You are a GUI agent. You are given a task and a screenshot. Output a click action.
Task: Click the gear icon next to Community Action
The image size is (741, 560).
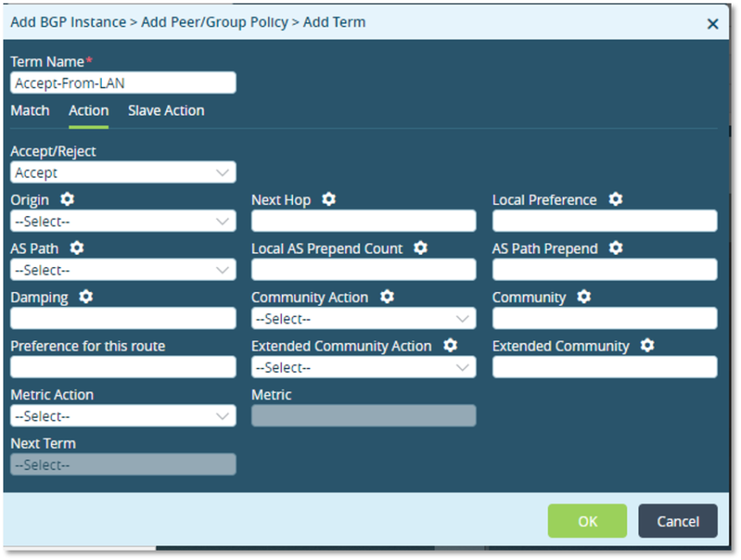click(x=387, y=297)
